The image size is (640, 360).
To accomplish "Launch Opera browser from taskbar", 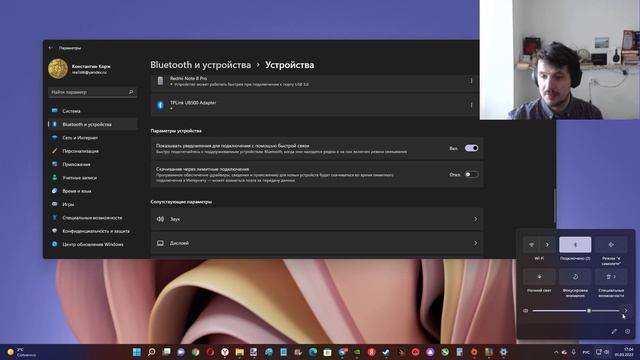I will coord(210,352).
